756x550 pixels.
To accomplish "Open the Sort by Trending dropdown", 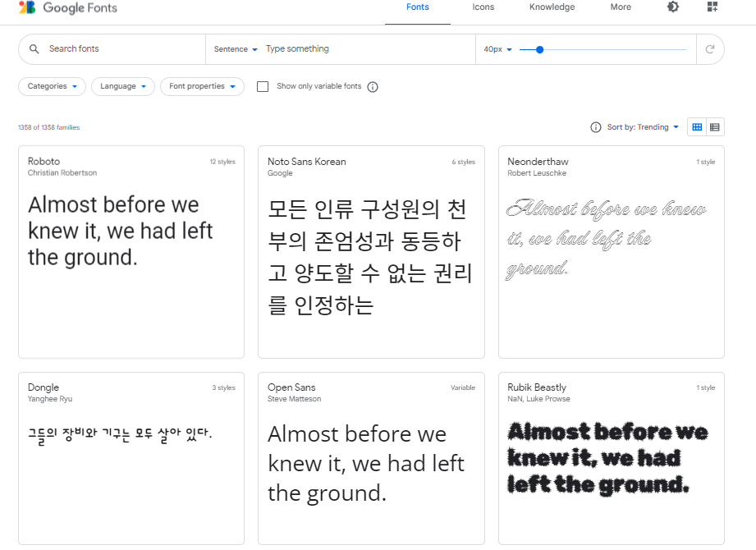I will point(643,127).
